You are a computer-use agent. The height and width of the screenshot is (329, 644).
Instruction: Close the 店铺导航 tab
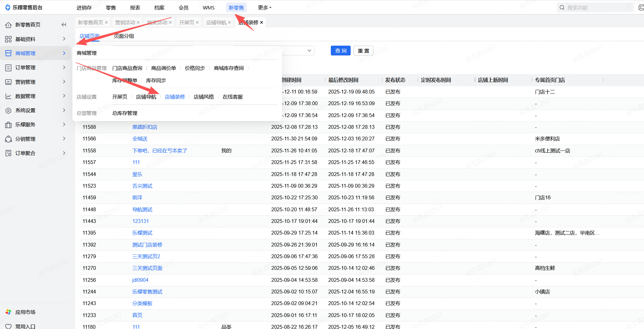click(229, 22)
